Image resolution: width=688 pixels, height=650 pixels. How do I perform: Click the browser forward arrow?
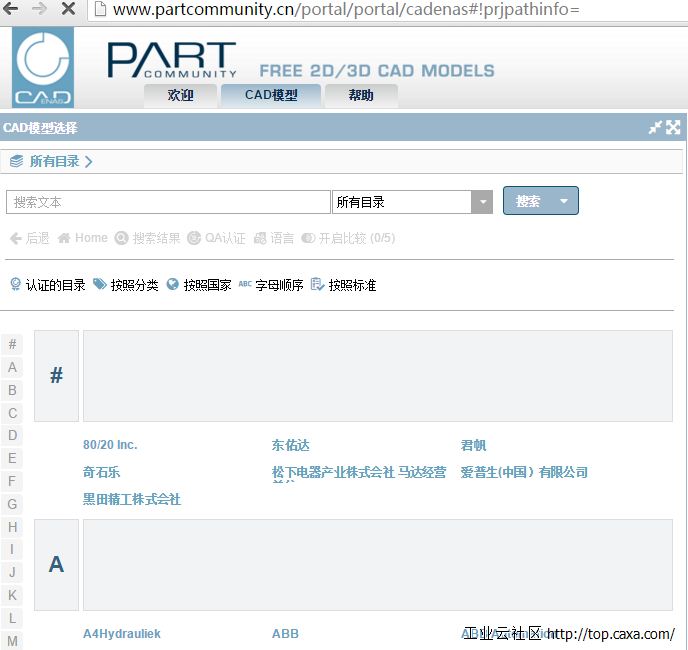(x=39, y=8)
